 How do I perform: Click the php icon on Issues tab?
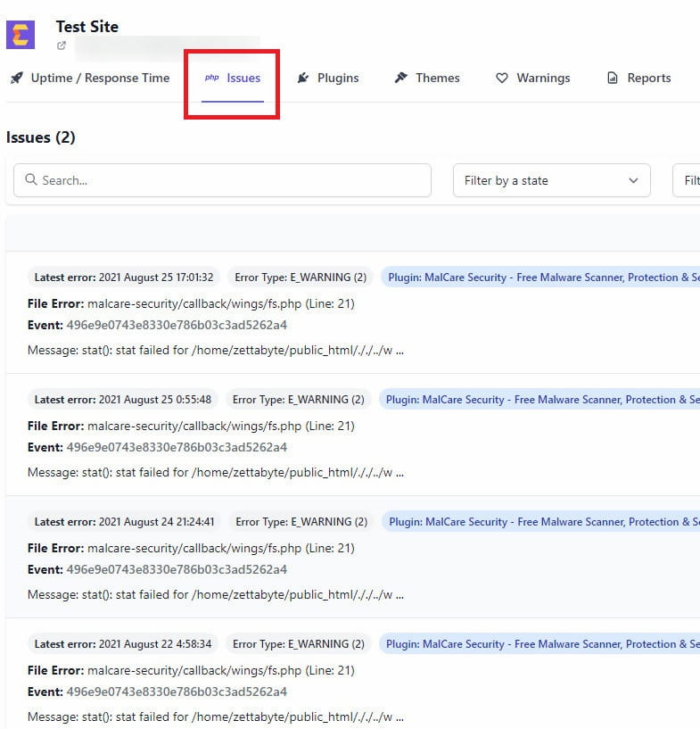212,78
